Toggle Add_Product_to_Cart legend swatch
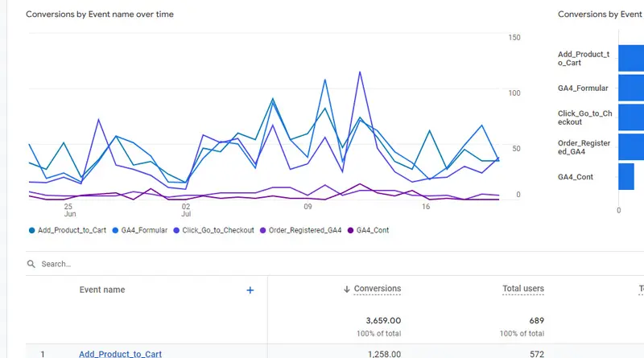 point(31,230)
